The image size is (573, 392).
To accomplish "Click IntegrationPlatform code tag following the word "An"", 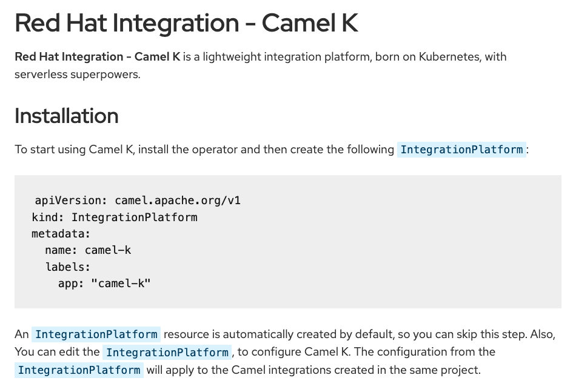I will coord(96,334).
